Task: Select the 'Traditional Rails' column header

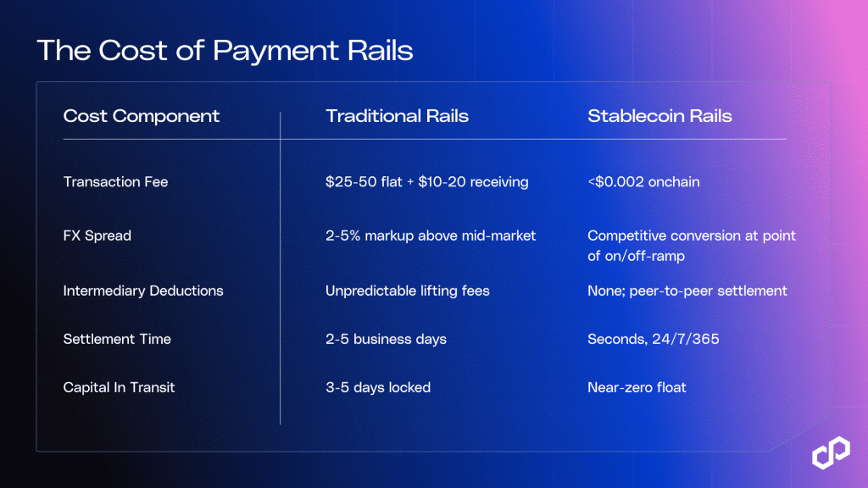Action: coord(397,116)
